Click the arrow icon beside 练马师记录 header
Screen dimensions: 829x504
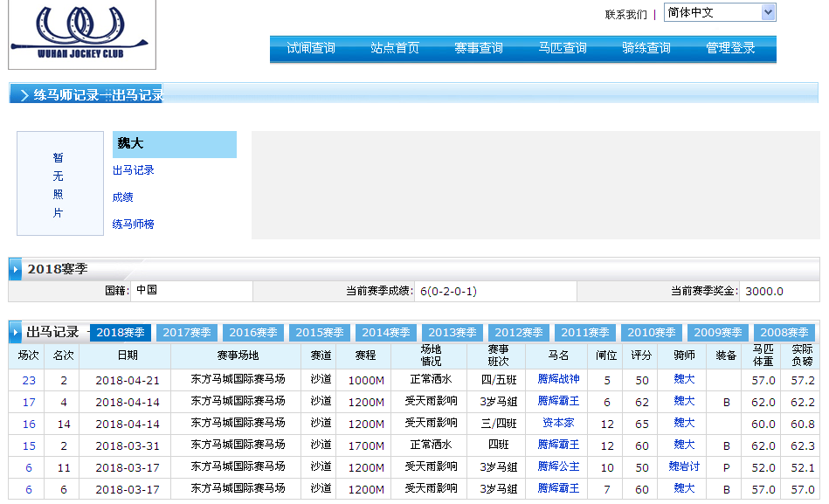click(23, 95)
